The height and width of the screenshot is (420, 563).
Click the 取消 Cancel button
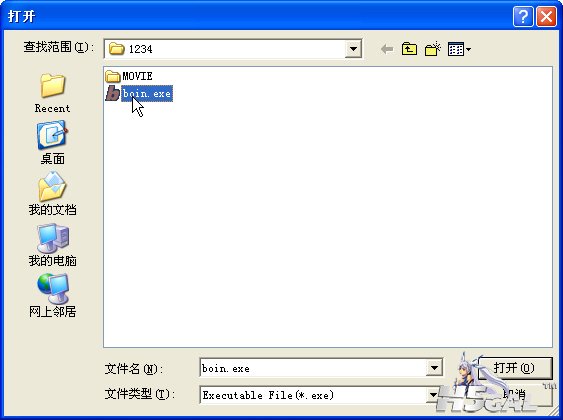point(515,395)
